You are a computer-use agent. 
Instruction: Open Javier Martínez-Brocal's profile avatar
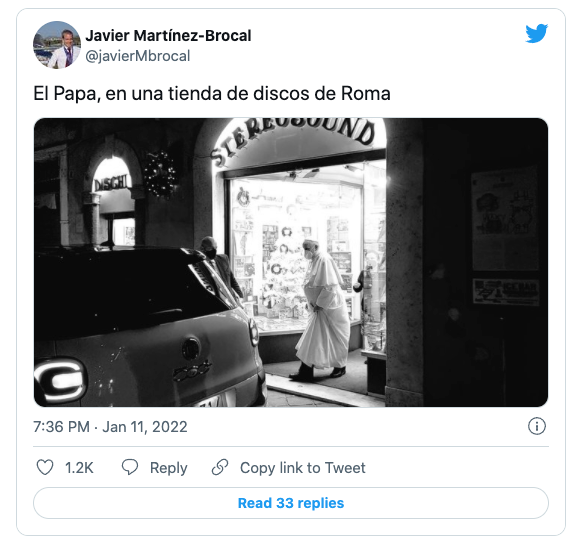(57, 45)
